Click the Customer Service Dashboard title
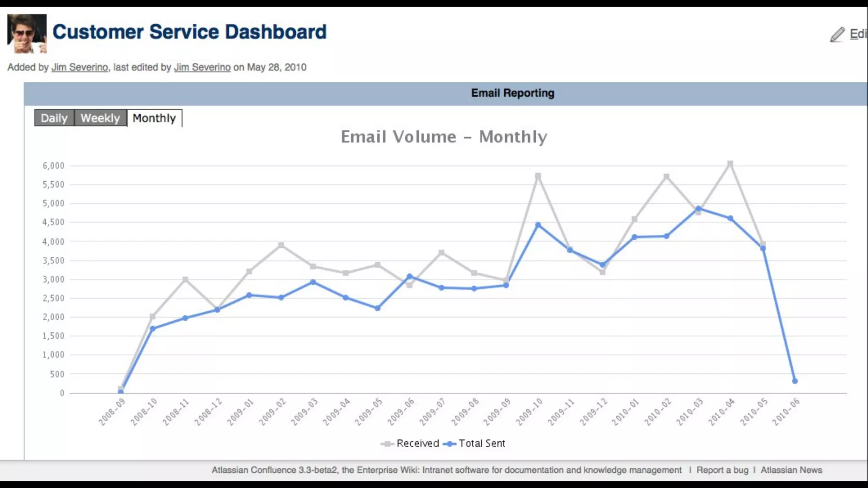Screen dimensions: 868x488 [x=189, y=32]
